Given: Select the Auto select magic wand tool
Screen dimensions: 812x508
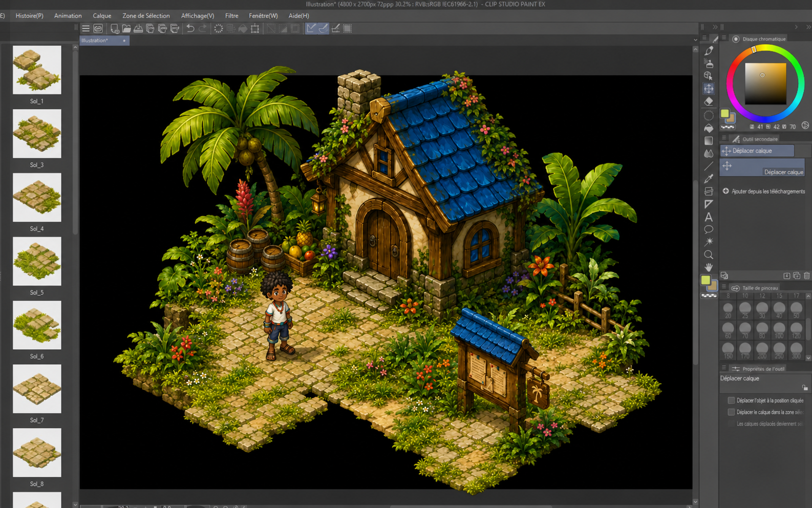Looking at the screenshot, I should tap(709, 242).
